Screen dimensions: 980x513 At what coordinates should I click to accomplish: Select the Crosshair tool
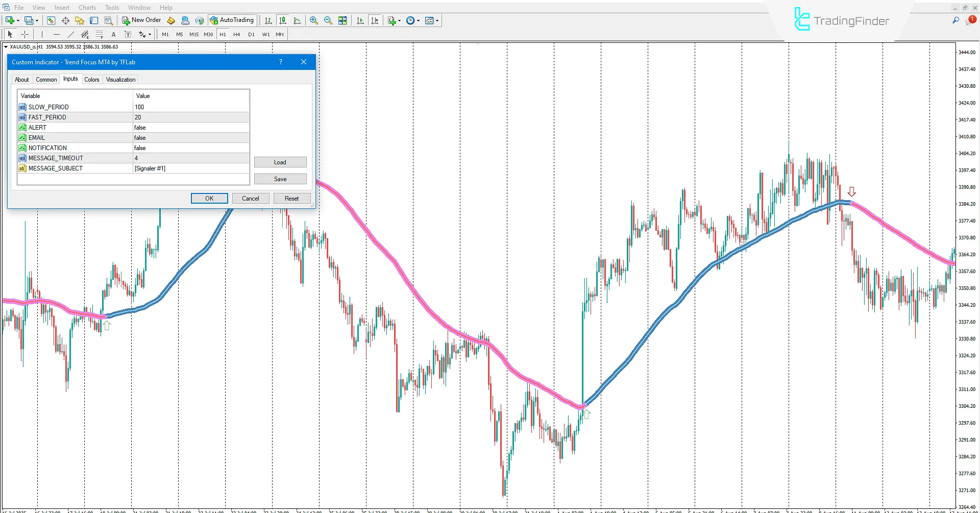pyautogui.click(x=24, y=34)
